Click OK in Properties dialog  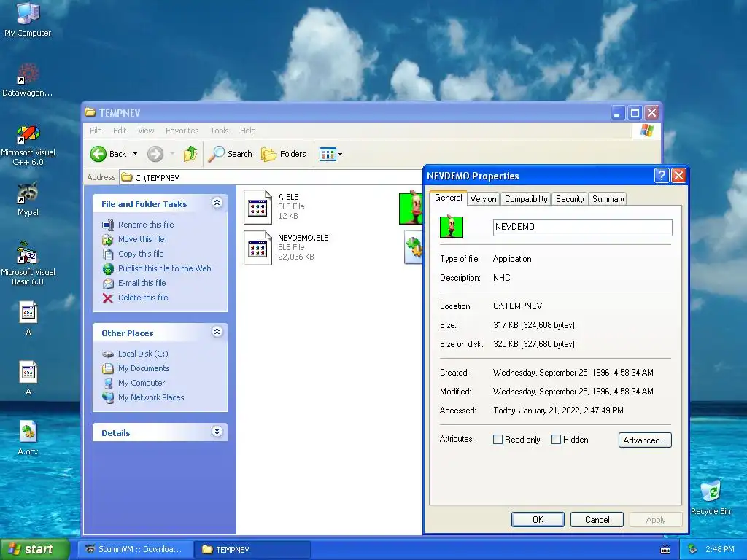coord(538,519)
